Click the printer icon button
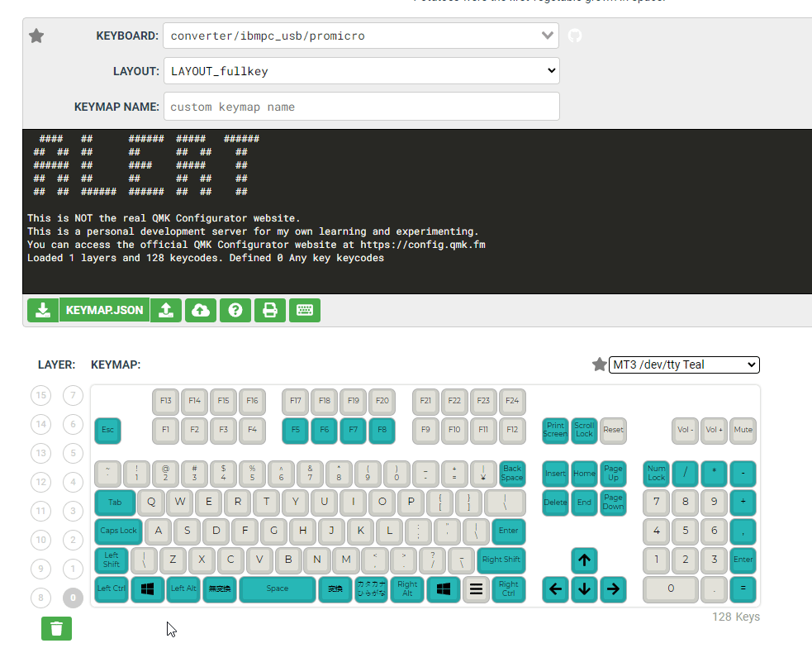812x648 pixels. point(269,310)
